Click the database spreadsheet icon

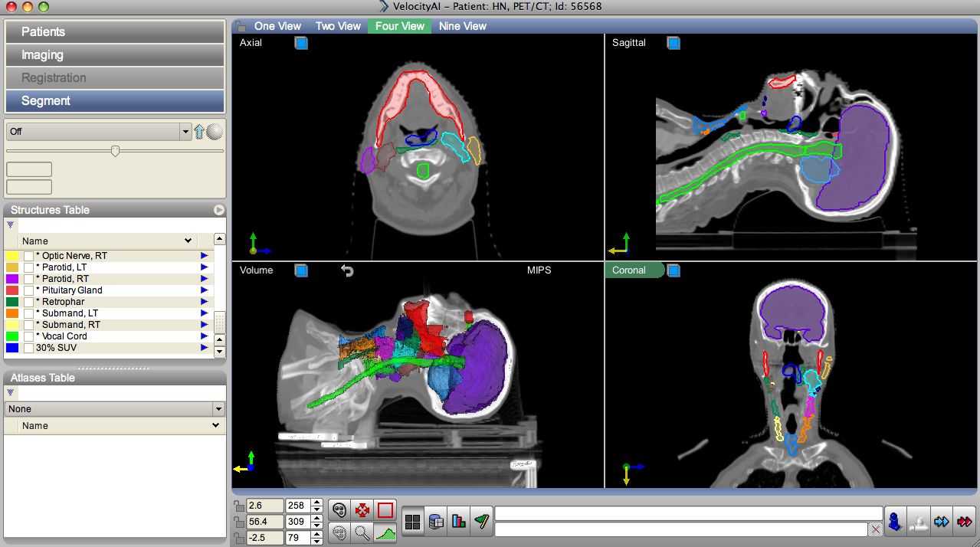[435, 521]
